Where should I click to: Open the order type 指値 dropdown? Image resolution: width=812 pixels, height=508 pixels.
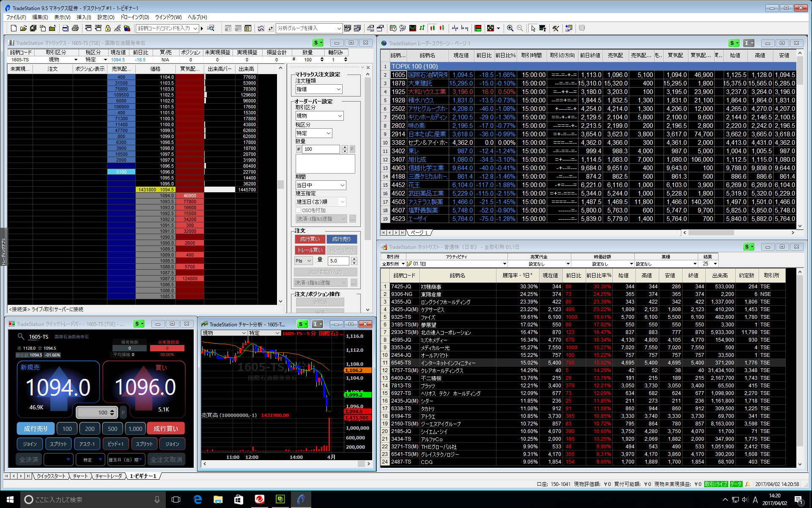pos(319,89)
